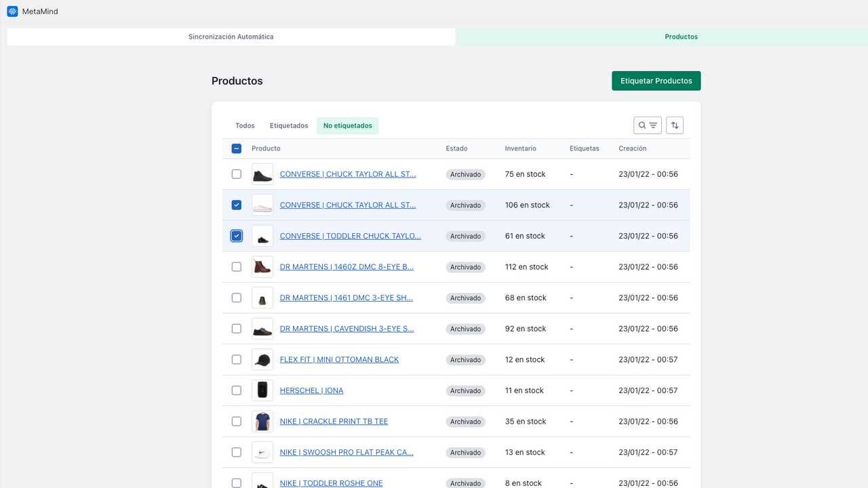Click the MetaMind app logo icon
Image resolution: width=868 pixels, height=488 pixels.
12,12
